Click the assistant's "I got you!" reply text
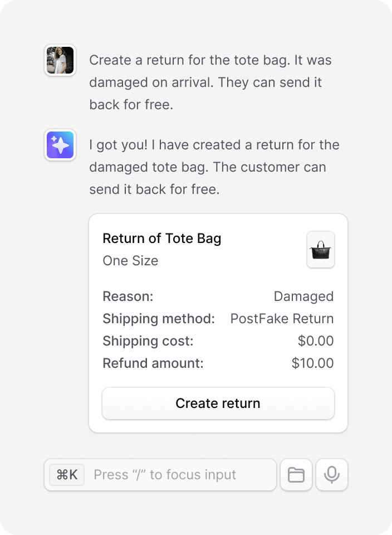This screenshot has width=392, height=535. (214, 167)
